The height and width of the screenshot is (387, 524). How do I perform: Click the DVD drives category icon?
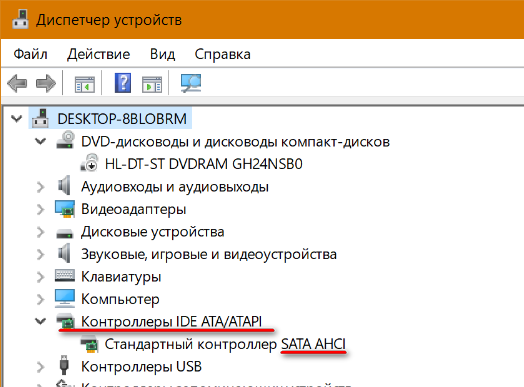pyautogui.click(x=65, y=140)
